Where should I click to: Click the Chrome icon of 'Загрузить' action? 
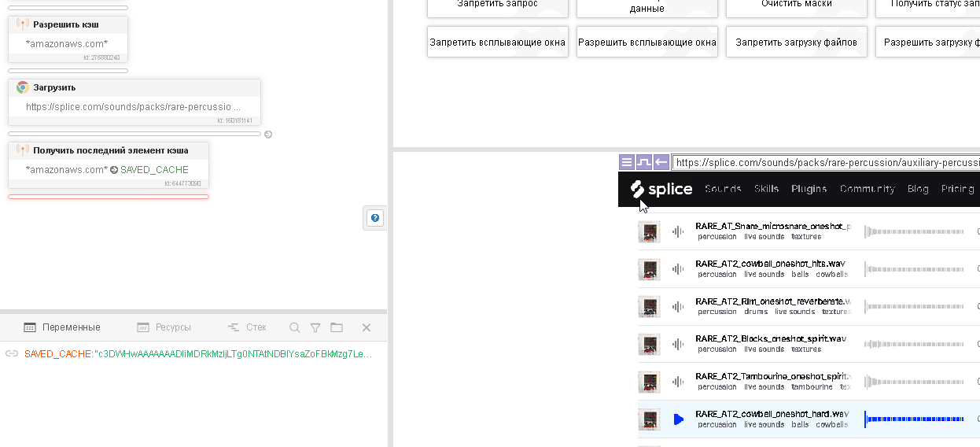point(23,87)
